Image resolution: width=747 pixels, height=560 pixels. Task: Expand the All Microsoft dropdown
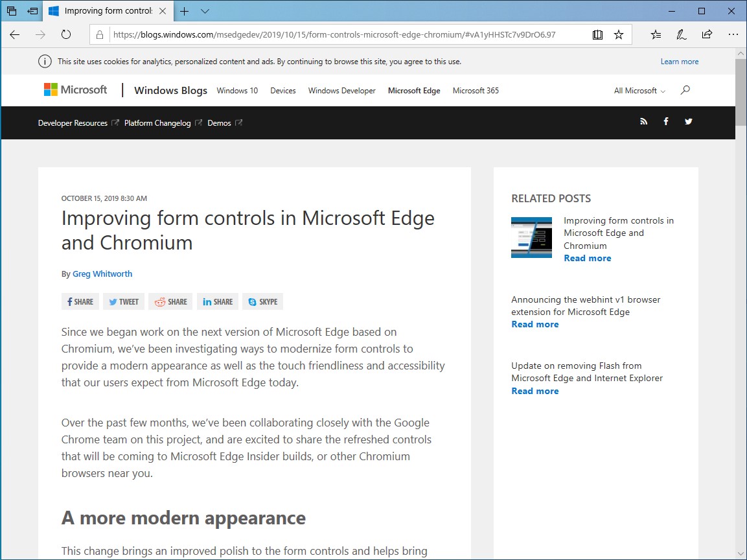coord(639,91)
